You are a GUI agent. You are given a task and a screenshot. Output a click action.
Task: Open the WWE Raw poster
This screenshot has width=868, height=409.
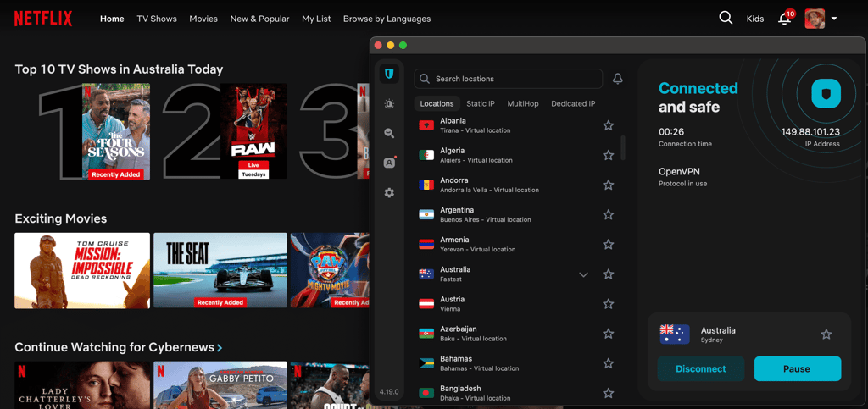click(x=253, y=131)
